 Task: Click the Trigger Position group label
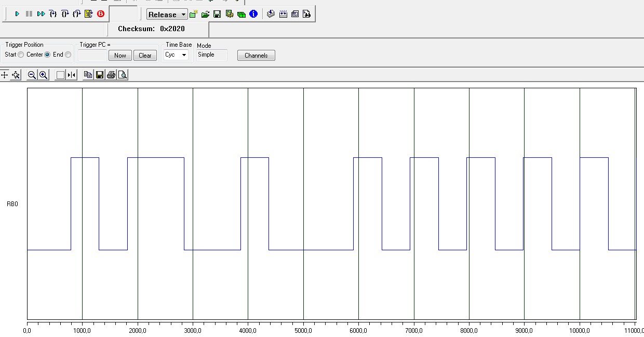[x=24, y=45]
